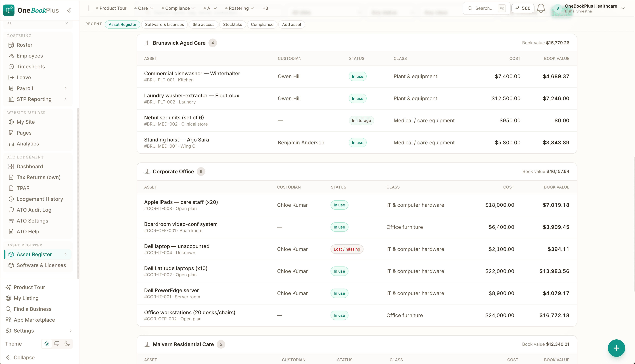The width and height of the screenshot is (635, 364).
Task: Open Find a Business
Action: click(28, 309)
